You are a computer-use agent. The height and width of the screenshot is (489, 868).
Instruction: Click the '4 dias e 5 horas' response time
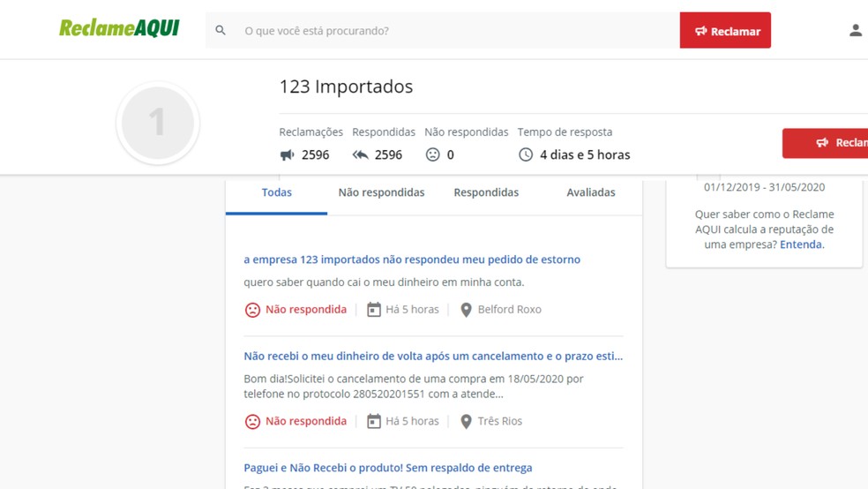pyautogui.click(x=585, y=155)
